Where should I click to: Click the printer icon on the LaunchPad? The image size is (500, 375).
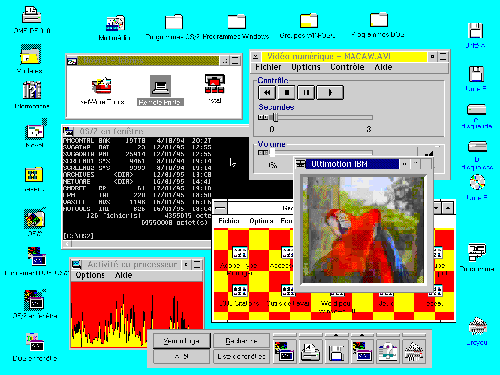point(311,352)
